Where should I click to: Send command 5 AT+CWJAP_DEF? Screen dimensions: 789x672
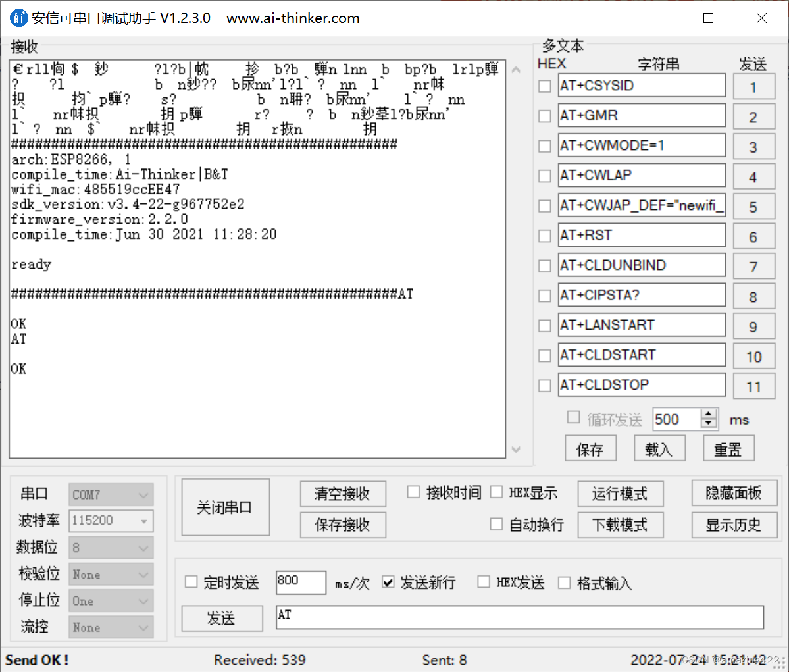tap(753, 207)
